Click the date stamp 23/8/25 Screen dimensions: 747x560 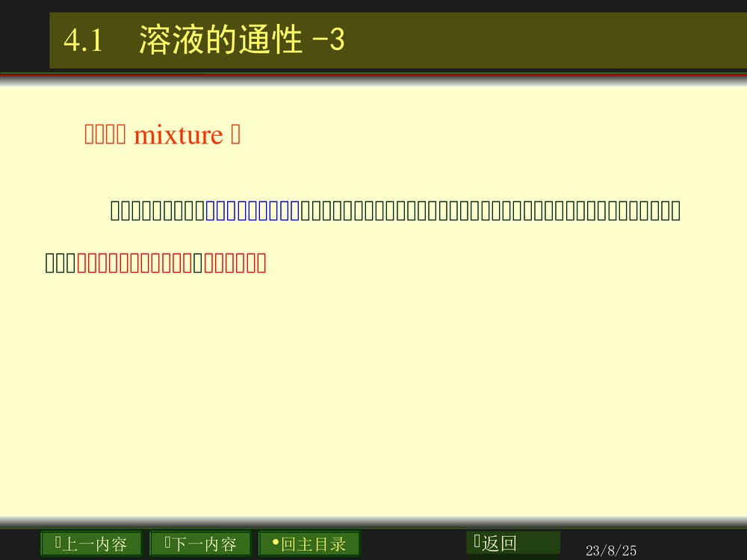[613, 550]
